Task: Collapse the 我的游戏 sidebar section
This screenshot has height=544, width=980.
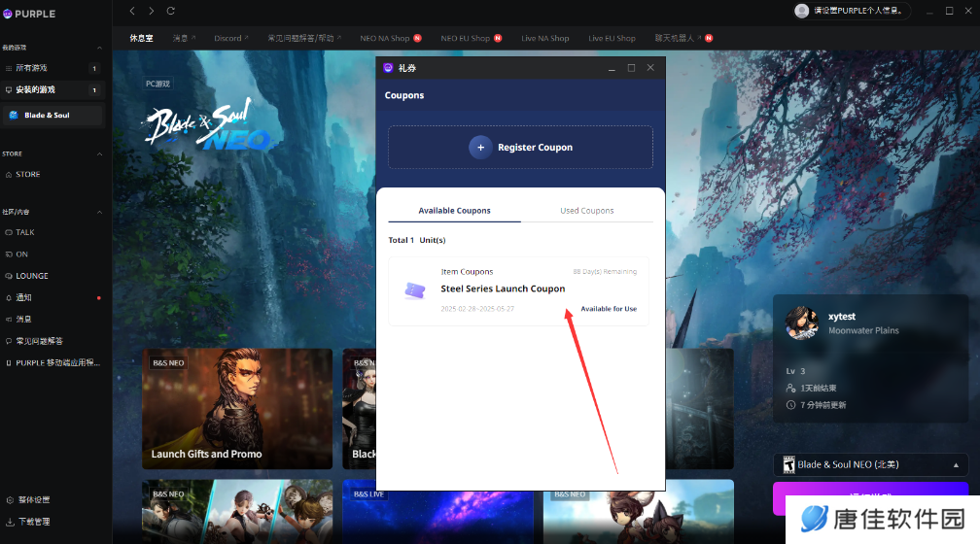Action: click(99, 48)
